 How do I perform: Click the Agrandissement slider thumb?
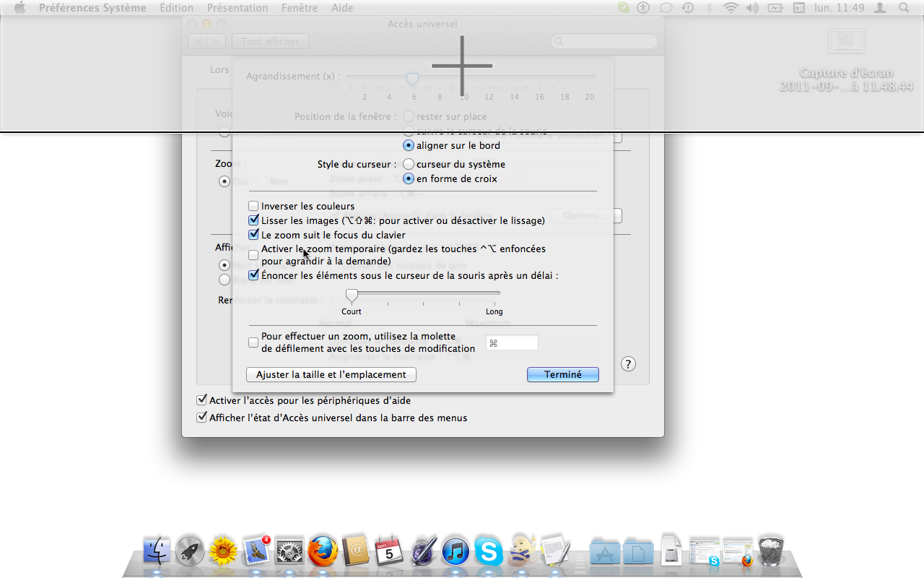pyautogui.click(x=412, y=78)
